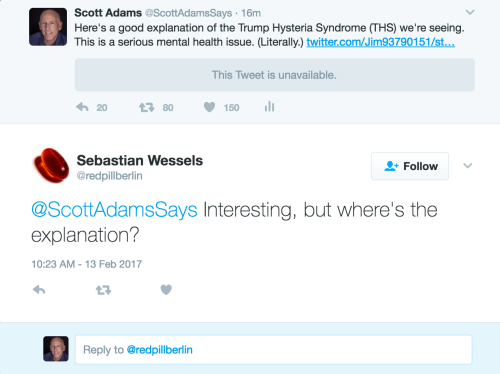
Task: Like the Scott Adams tweet heart icon
Action: (x=209, y=107)
